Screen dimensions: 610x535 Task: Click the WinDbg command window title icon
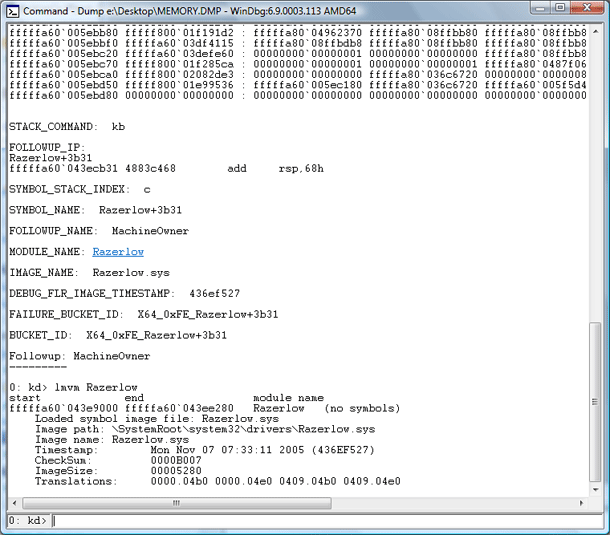click(x=12, y=11)
